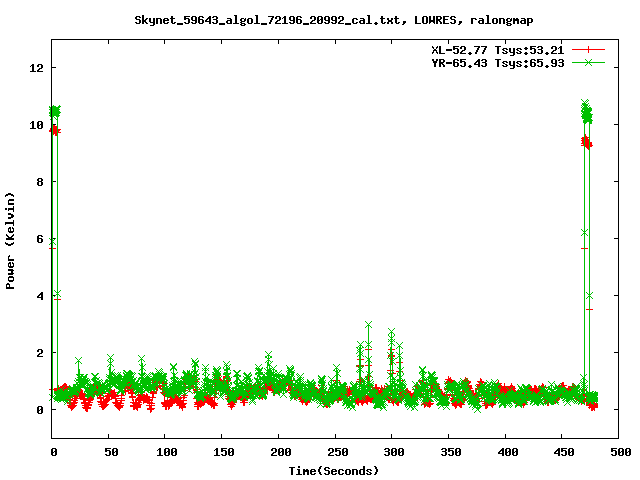Image resolution: width=640 pixels, height=480 pixels.
Task: Click the green calibration cluster near 470 seconds
Action: coord(587,113)
